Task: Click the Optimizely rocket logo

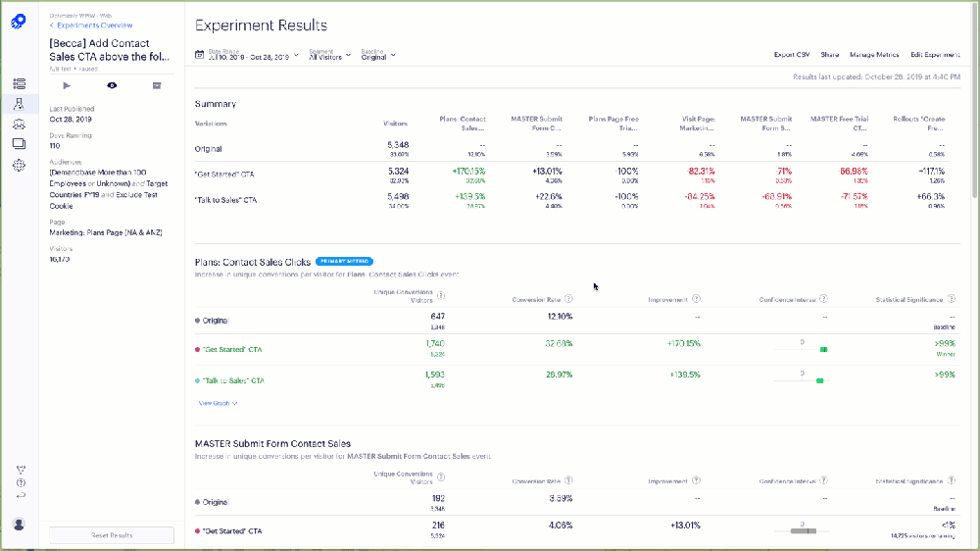Action: click(x=19, y=21)
